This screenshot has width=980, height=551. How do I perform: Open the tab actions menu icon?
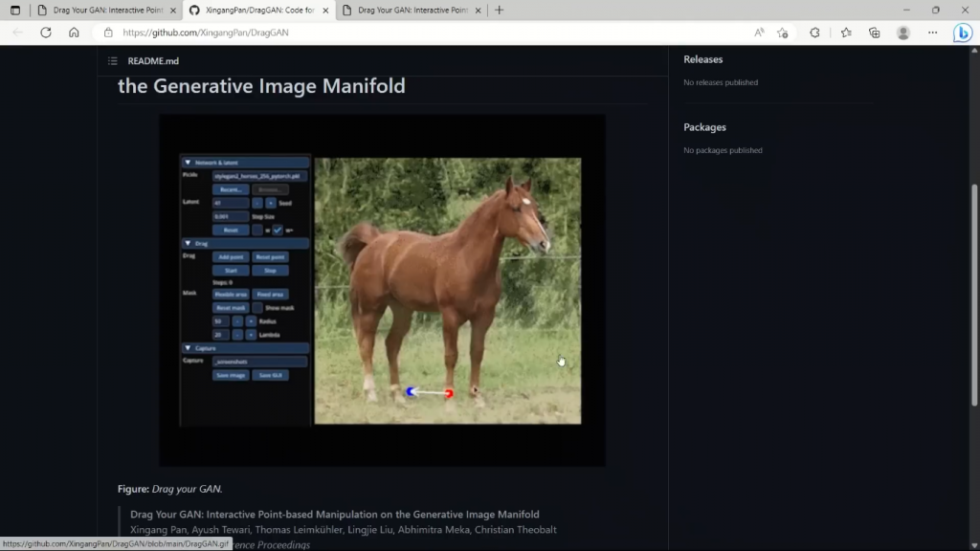pyautogui.click(x=15, y=10)
